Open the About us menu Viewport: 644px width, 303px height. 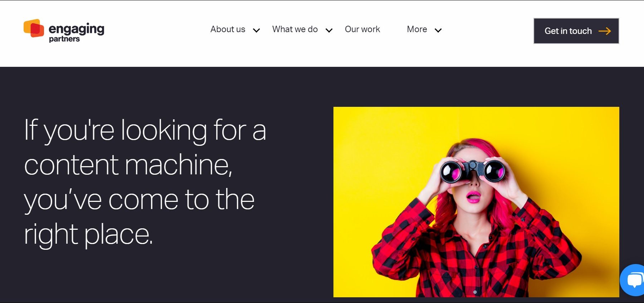coord(228,29)
